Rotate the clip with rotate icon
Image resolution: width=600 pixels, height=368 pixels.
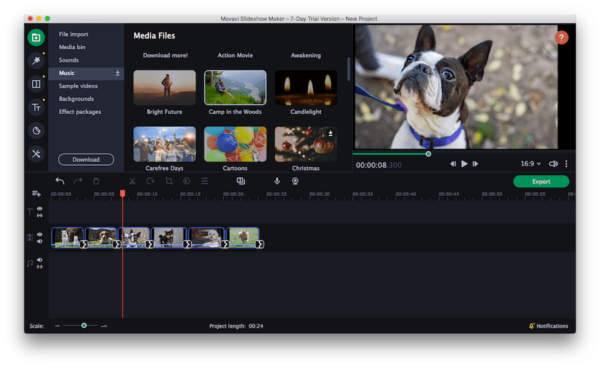click(x=150, y=181)
